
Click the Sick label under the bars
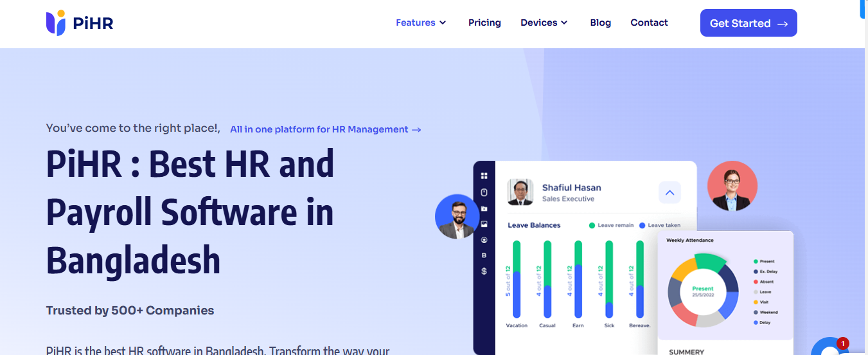(609, 325)
